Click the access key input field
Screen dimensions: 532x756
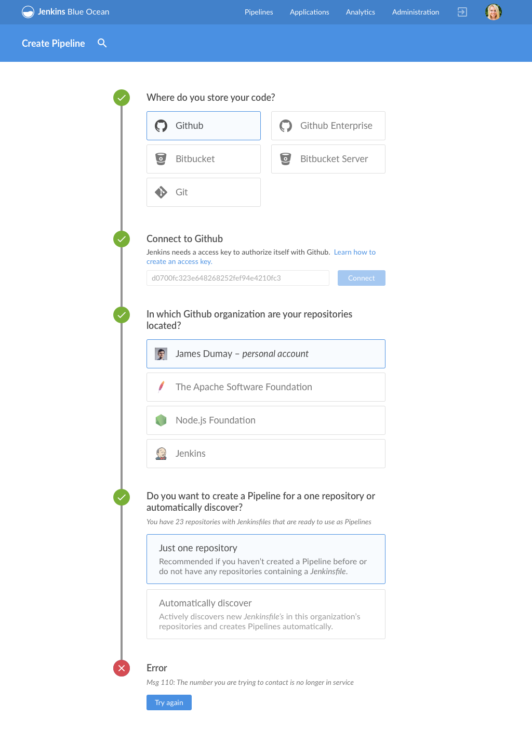click(238, 278)
